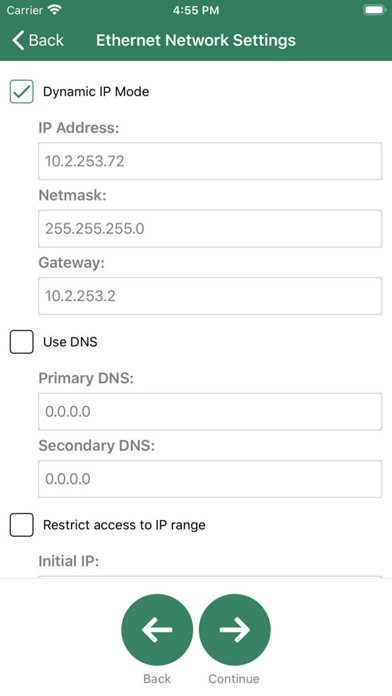
Task: Tap the back chevron in header
Action: [18, 40]
